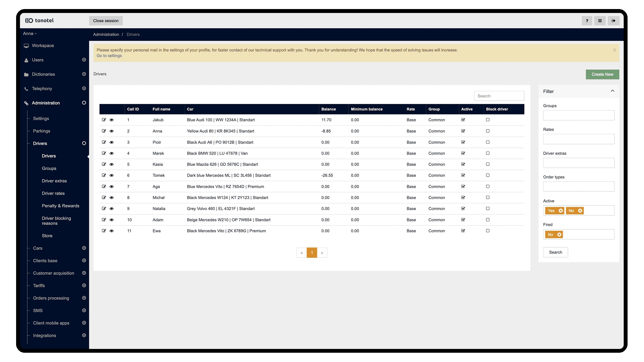Open the Anna user dropdown
This screenshot has height=362, width=644.
(30, 34)
